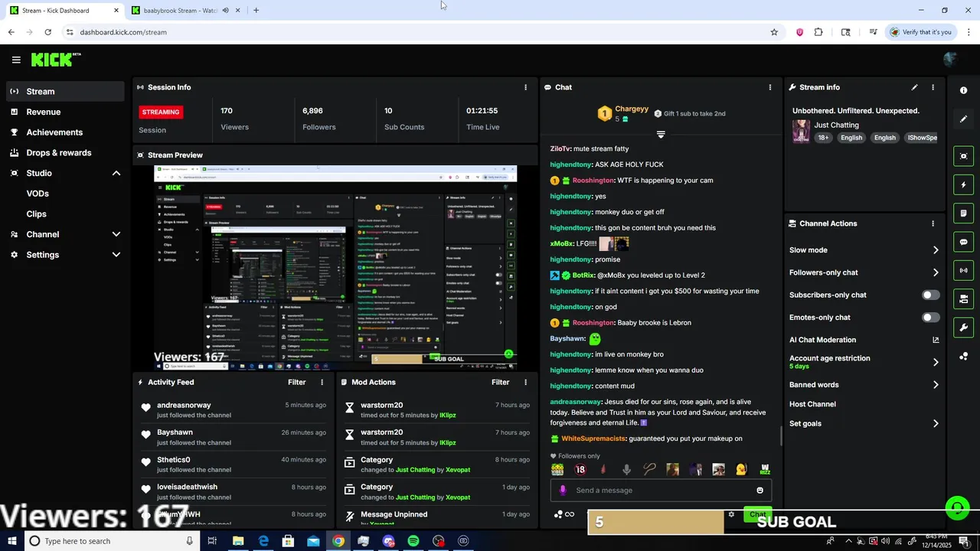The width and height of the screenshot is (980, 551).
Task: Open the Mod Actions three-dot menu
Action: click(x=525, y=382)
